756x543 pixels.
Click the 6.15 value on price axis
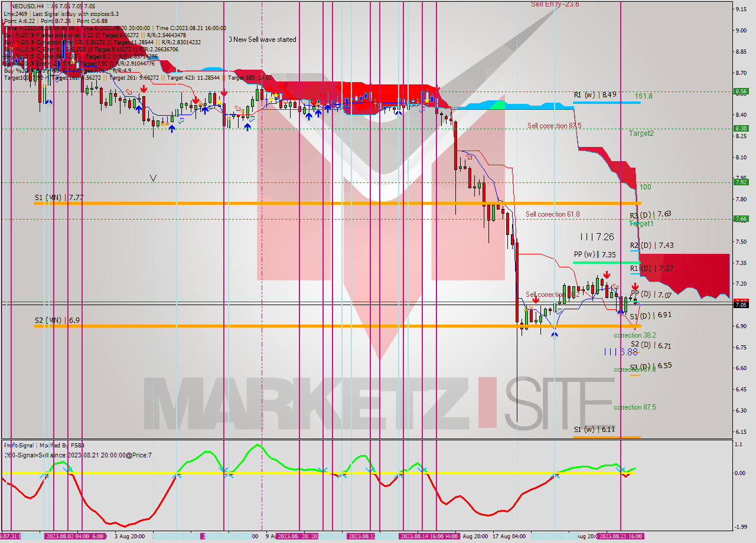coord(741,431)
